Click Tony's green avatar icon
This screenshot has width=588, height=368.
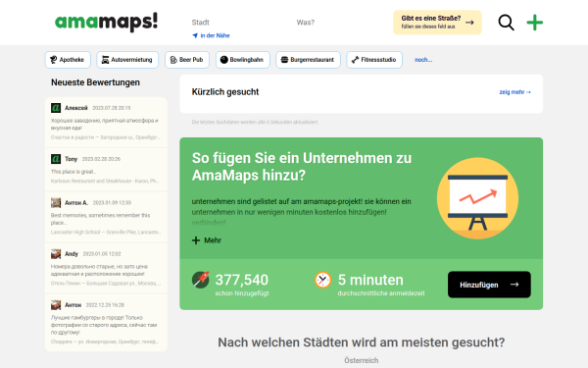coord(56,159)
